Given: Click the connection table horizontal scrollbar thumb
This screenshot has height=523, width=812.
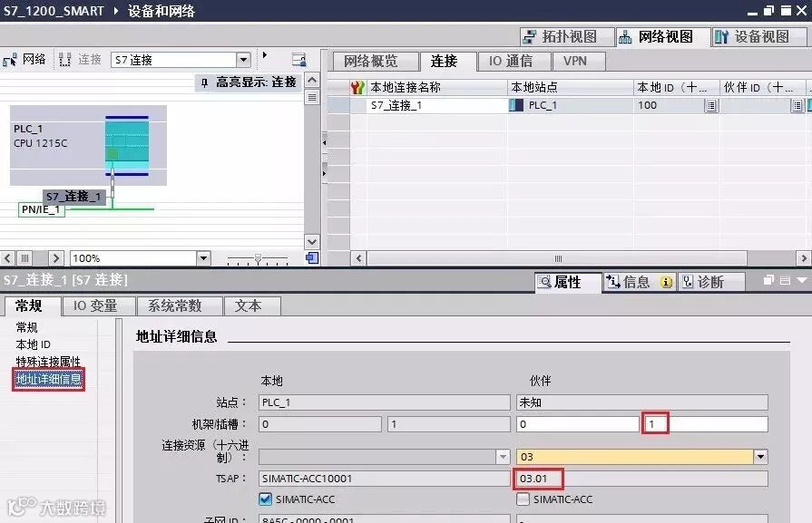Looking at the screenshot, I should 557,257.
